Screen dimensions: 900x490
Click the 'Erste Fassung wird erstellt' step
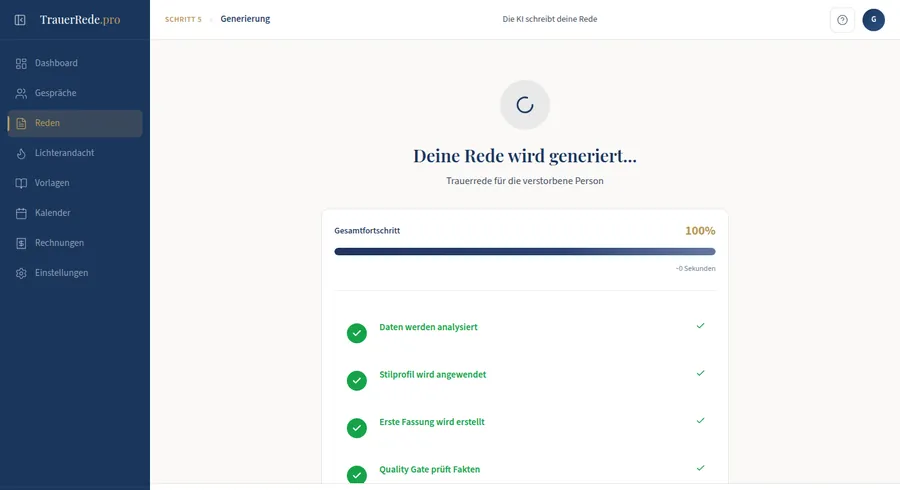tap(432, 422)
